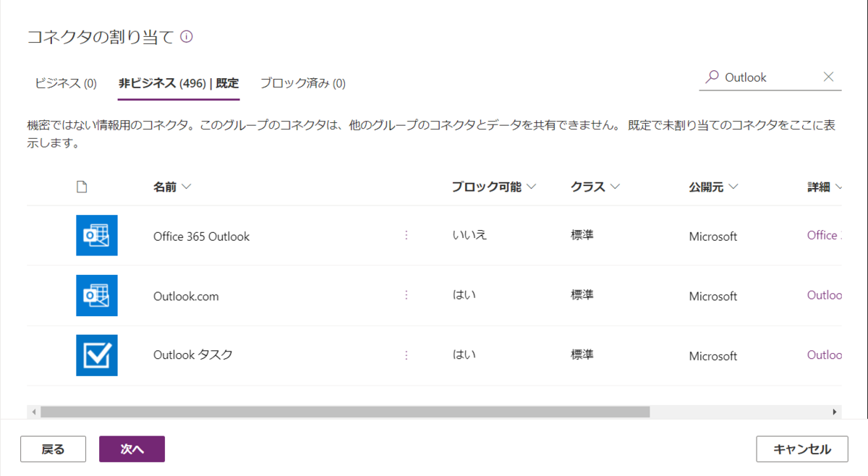Click the 次へ button
Screen dimensions: 868x476
click(132, 449)
